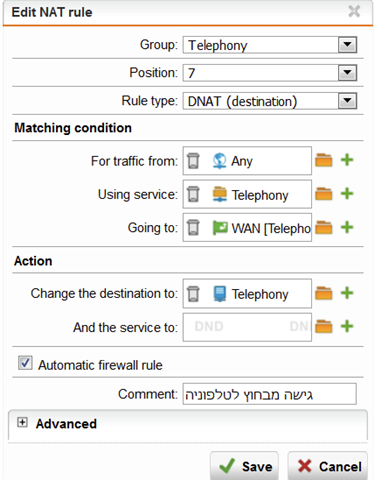Open folder picker for And the service to
The height and width of the screenshot is (480, 374).
click(x=324, y=326)
